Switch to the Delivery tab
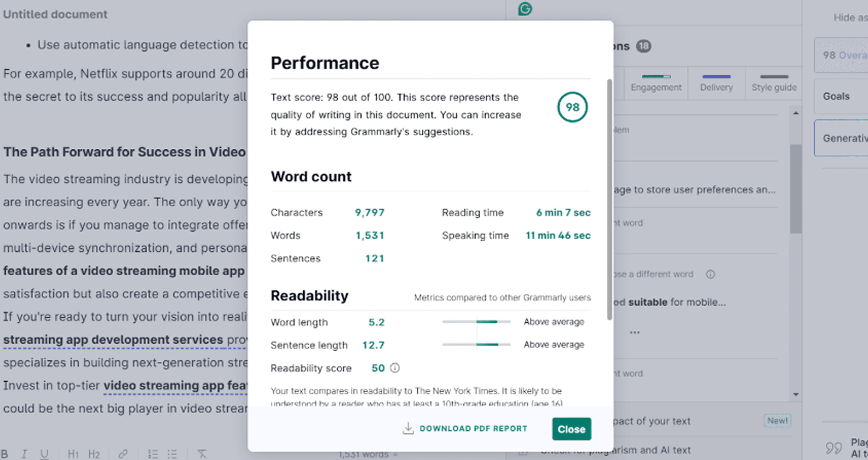Screen dimensions: 868x460 (716, 83)
